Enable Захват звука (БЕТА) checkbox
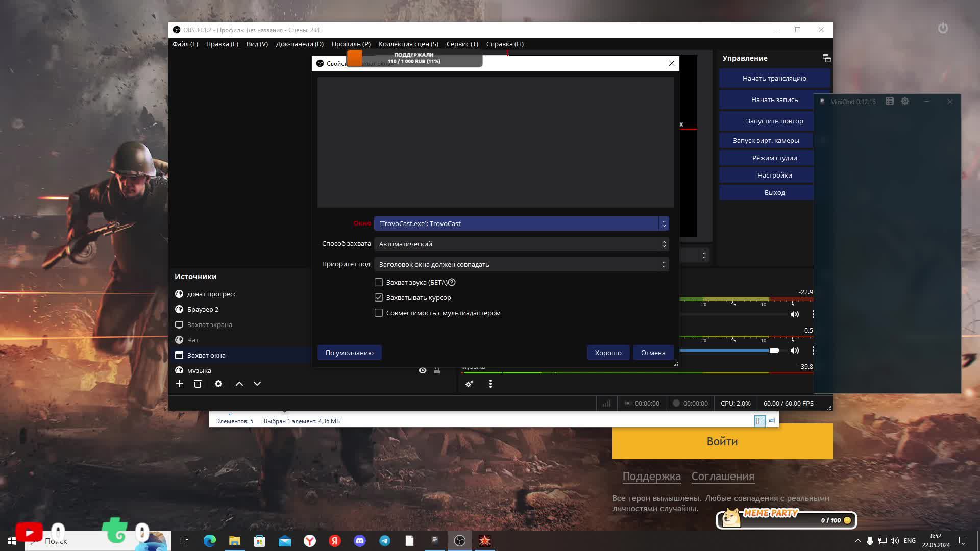The image size is (980, 551). 379,282
